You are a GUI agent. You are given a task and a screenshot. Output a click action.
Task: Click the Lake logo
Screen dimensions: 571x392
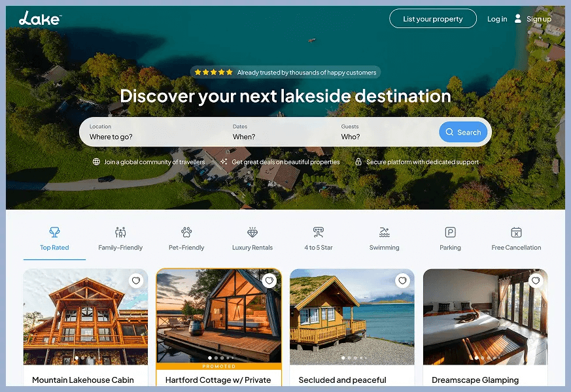point(40,18)
